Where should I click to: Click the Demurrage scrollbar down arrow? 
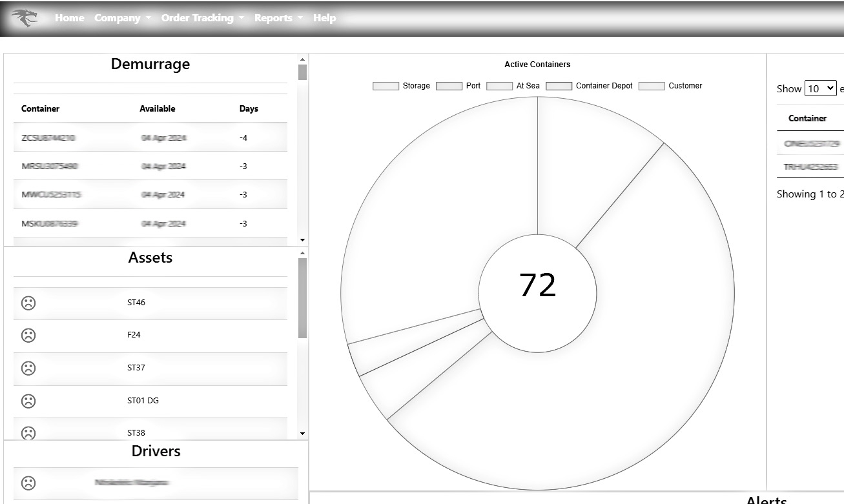click(302, 240)
